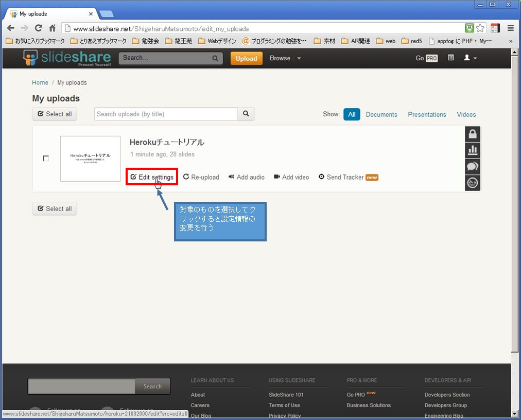Screen dimensions: 521x420
Task: Click the speaker icon of Add audio
Action: tap(231, 177)
